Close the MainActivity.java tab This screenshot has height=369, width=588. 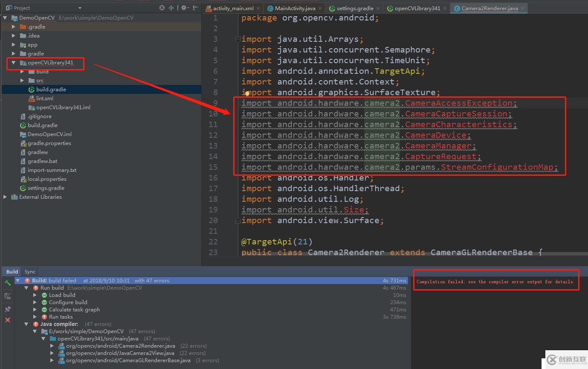pos(321,9)
